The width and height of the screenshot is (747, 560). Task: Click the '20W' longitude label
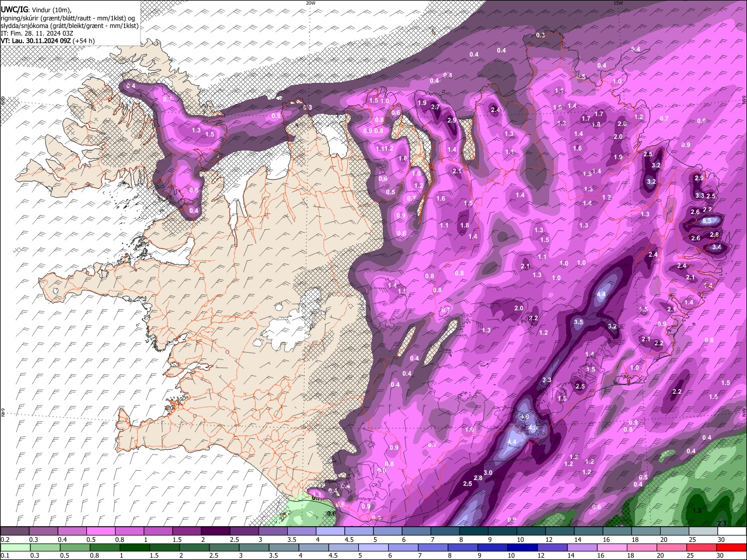click(310, 3)
